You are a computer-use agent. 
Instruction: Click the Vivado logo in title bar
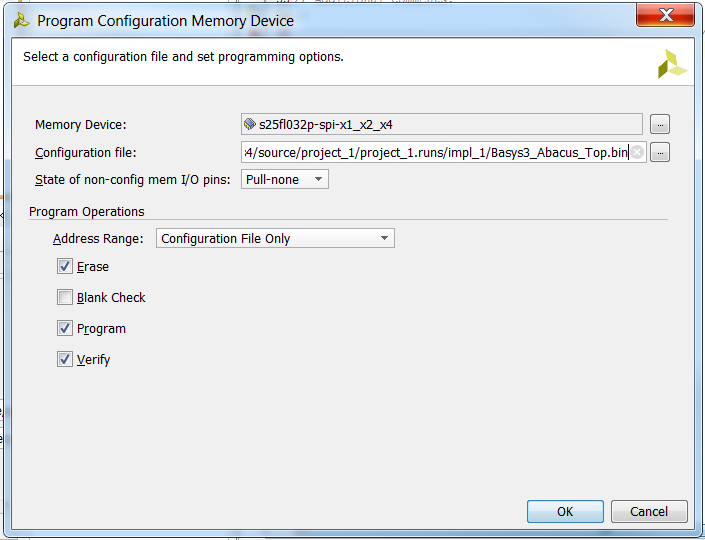pyautogui.click(x=21, y=21)
